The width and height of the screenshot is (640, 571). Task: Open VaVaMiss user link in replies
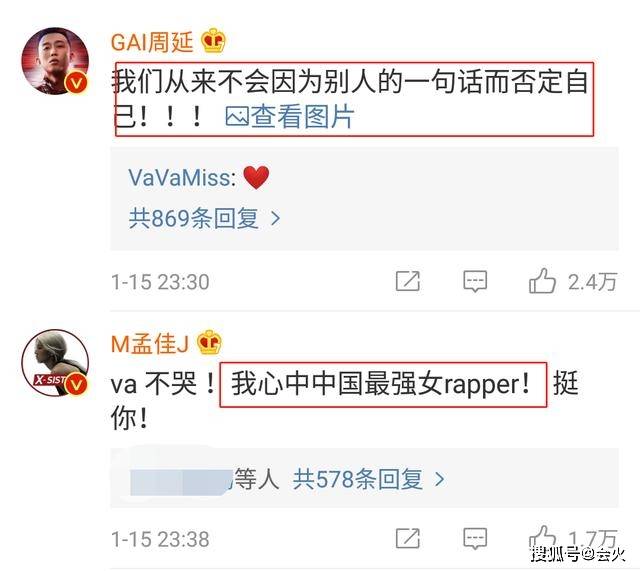179,178
